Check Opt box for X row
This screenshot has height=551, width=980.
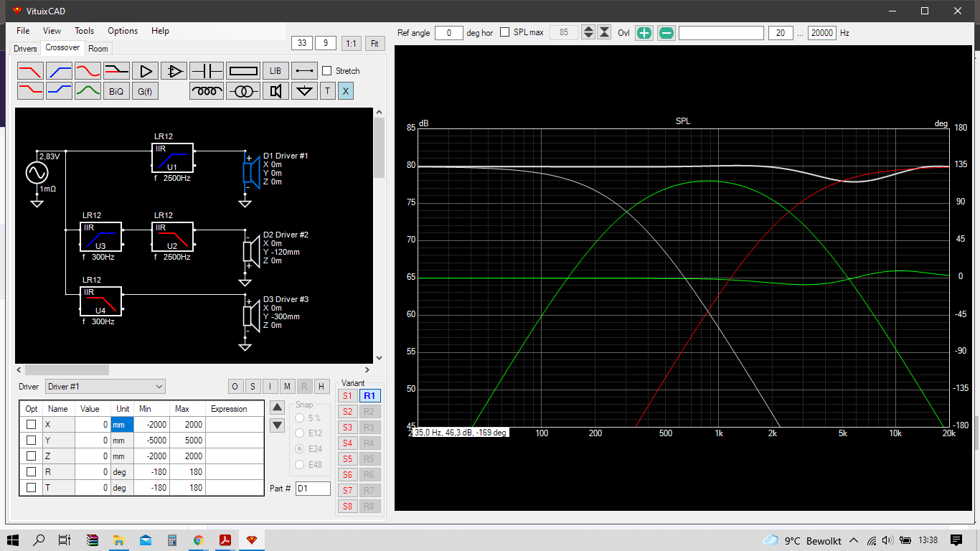point(31,424)
